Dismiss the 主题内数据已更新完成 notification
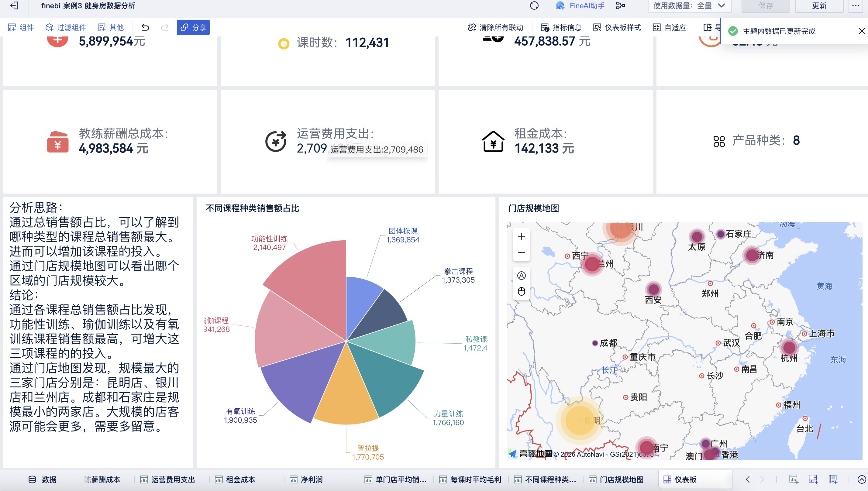Screen dimensions: 868x491 [861, 31]
